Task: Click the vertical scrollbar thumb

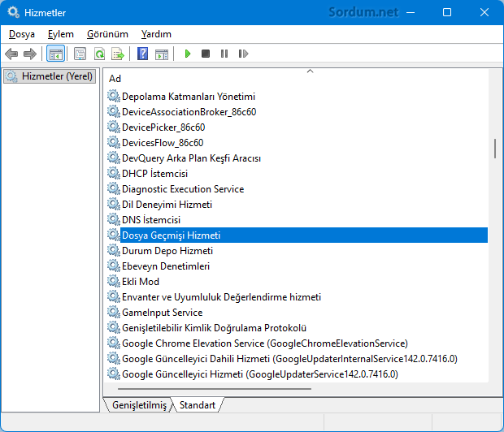Action: pyautogui.click(x=494, y=149)
